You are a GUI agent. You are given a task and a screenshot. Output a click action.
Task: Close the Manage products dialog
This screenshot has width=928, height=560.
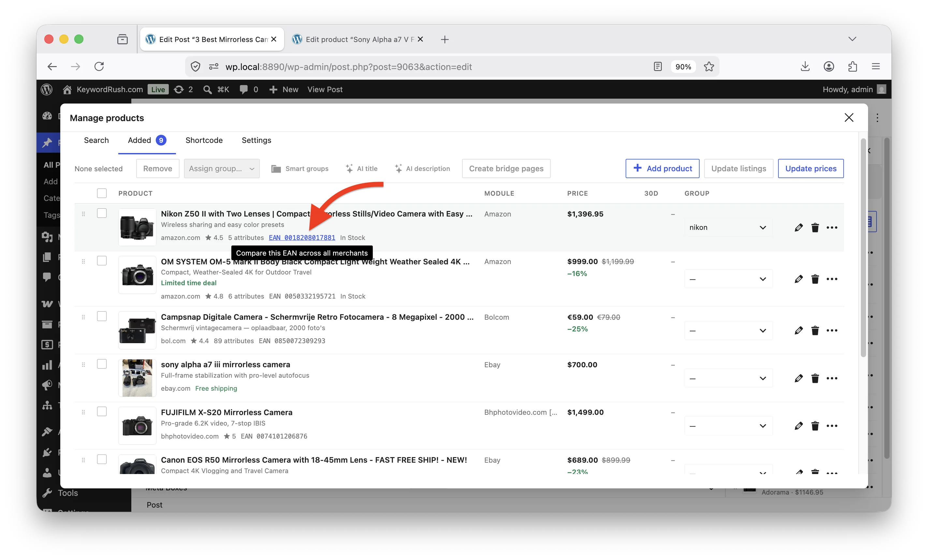coord(848,118)
